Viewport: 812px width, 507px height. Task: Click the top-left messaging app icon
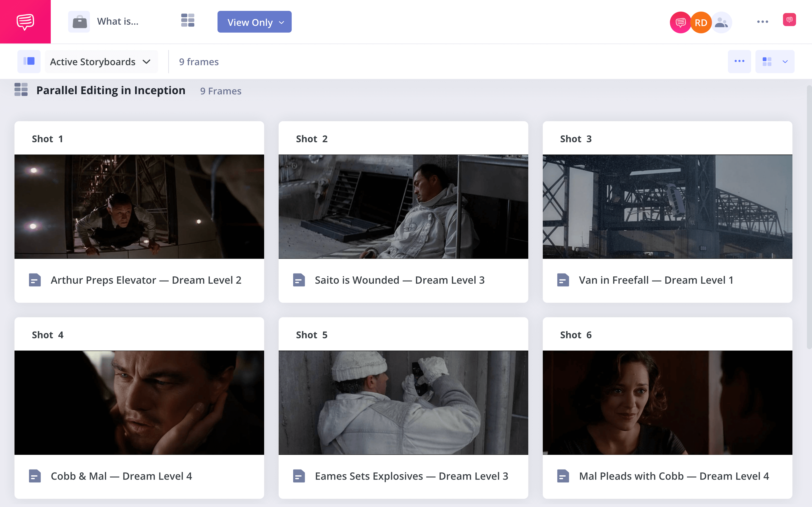(25, 22)
